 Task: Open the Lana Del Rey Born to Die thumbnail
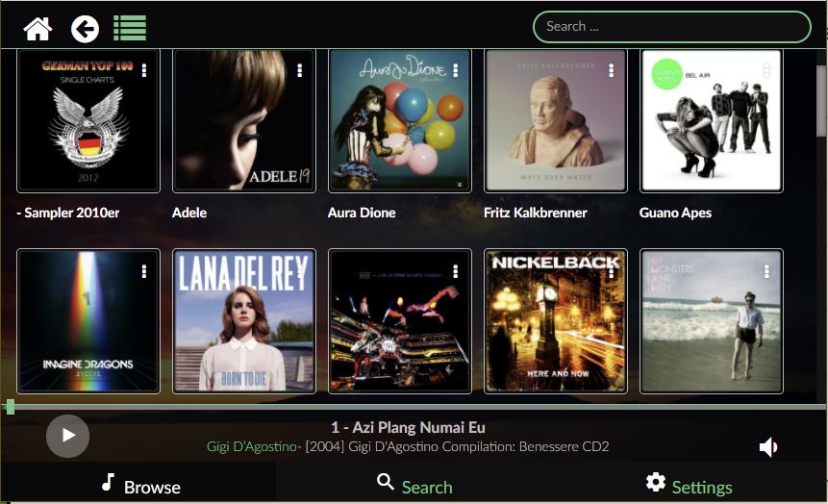pos(244,321)
